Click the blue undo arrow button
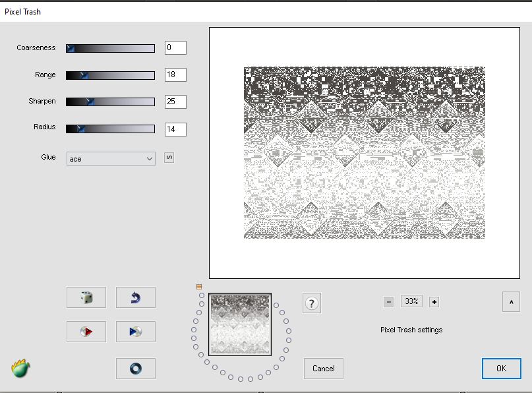The image size is (532, 393). (136, 297)
